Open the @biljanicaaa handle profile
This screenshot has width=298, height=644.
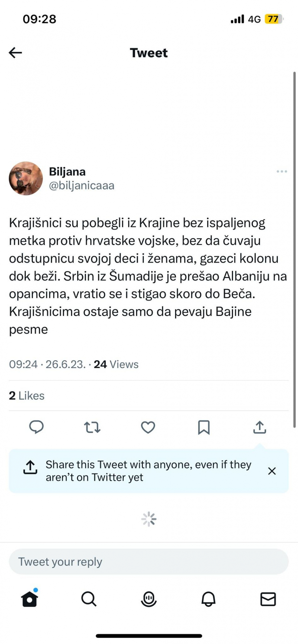coord(81,185)
